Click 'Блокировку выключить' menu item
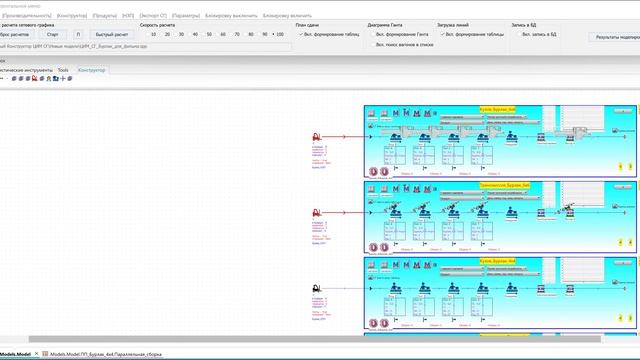640x360 pixels. [x=231, y=16]
